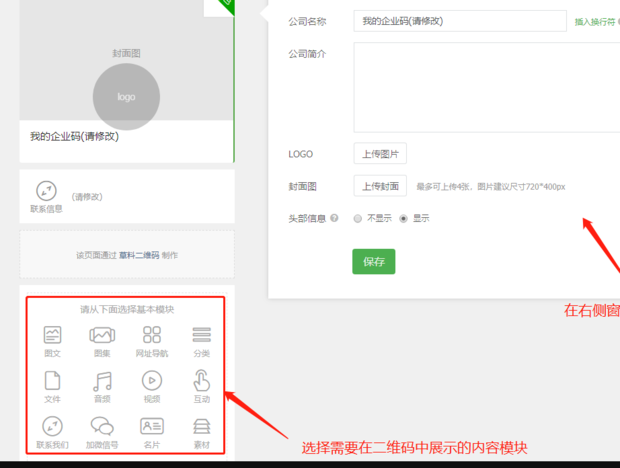Click the 头部信息 help question icon
This screenshot has width=620, height=468.
[x=334, y=218]
